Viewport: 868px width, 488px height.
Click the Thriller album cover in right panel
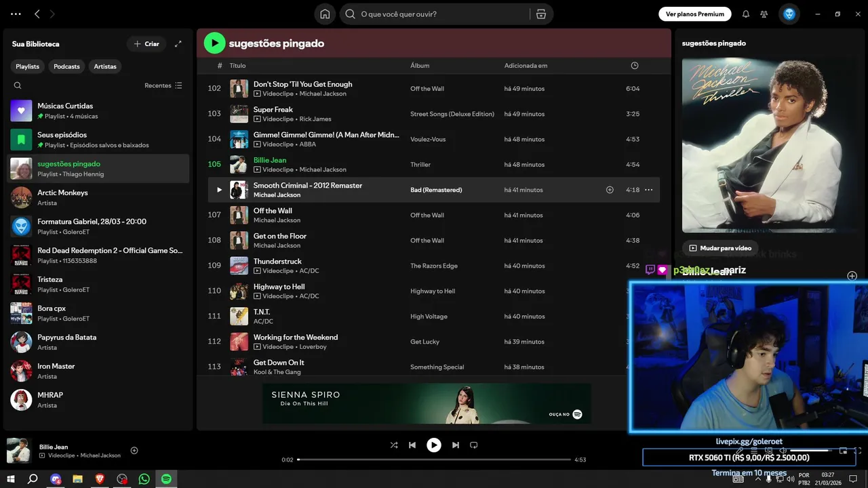(771, 146)
